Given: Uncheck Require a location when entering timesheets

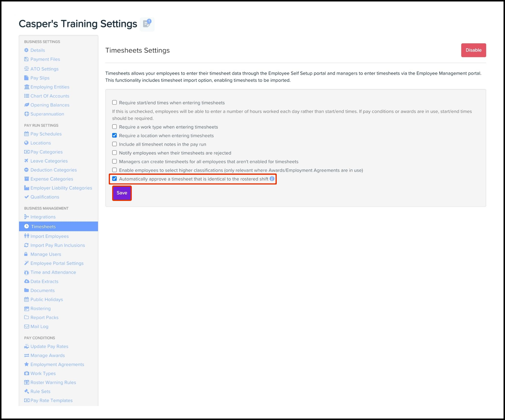Looking at the screenshot, I should point(114,136).
